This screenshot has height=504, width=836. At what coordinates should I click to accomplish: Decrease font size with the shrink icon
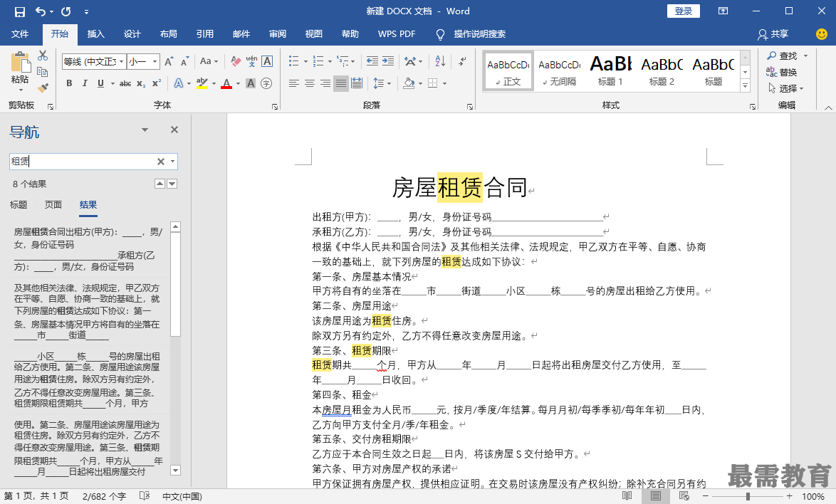point(184,62)
